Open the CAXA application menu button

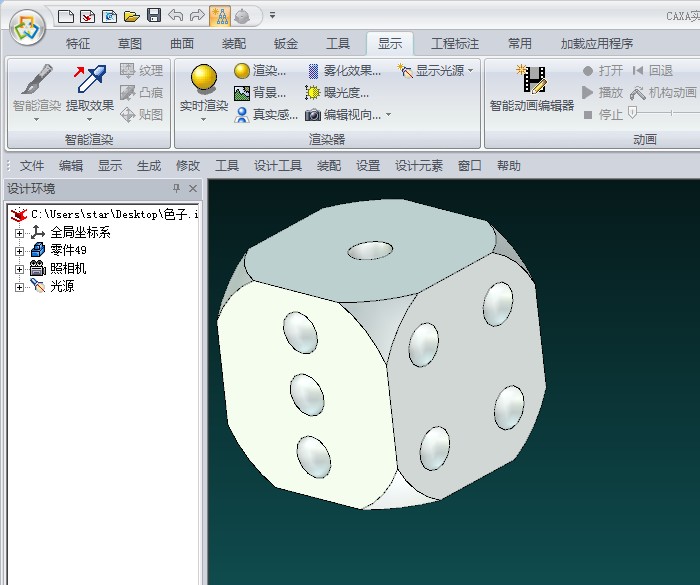(27, 27)
